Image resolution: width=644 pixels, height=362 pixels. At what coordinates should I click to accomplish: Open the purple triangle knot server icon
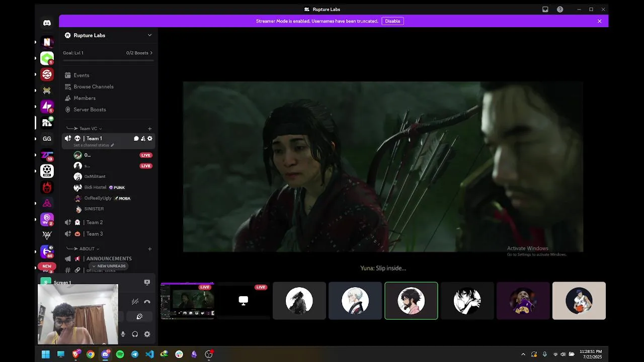pyautogui.click(x=47, y=203)
